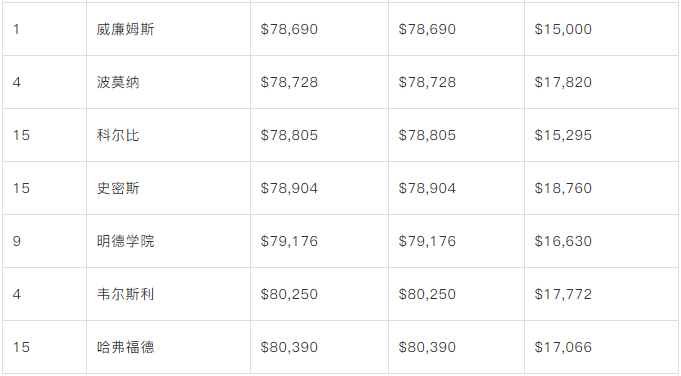Select the 威廉姆斯 school name cell
The height and width of the screenshot is (376, 681).
click(169, 29)
